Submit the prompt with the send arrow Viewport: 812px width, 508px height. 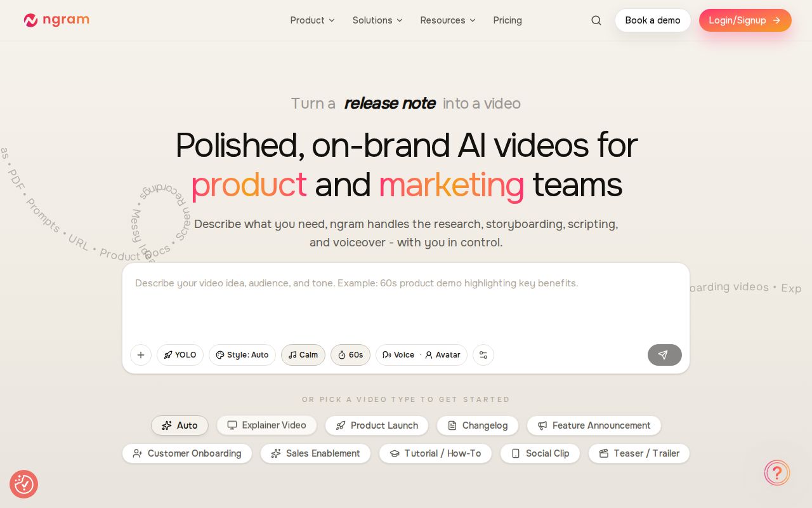(665, 355)
